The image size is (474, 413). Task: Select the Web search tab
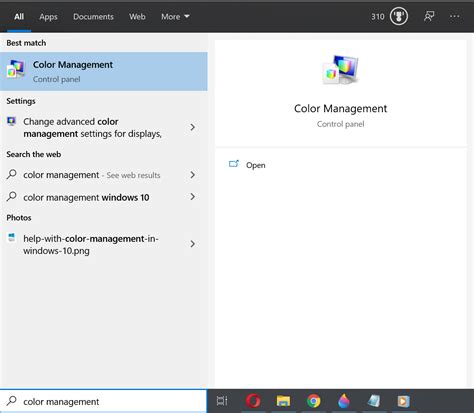tap(137, 17)
